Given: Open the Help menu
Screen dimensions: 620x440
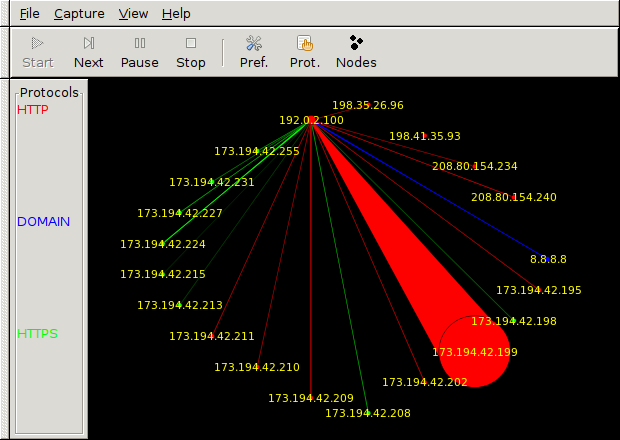Looking at the screenshot, I should [x=176, y=14].
